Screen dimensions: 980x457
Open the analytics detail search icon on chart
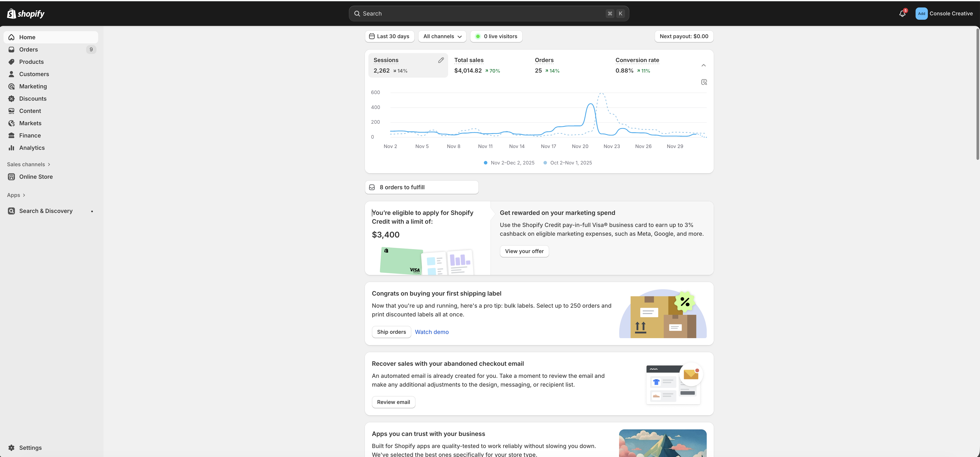click(x=704, y=82)
